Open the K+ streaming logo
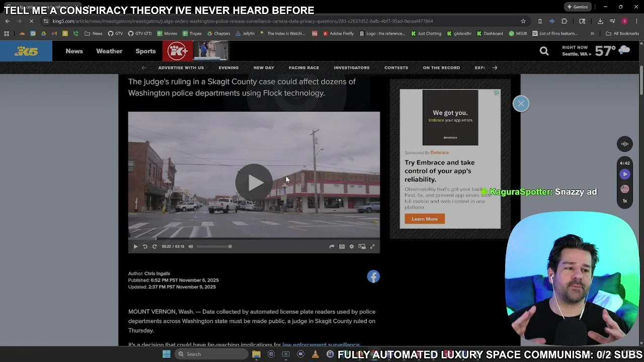This screenshot has width=644, height=362. 178,51
